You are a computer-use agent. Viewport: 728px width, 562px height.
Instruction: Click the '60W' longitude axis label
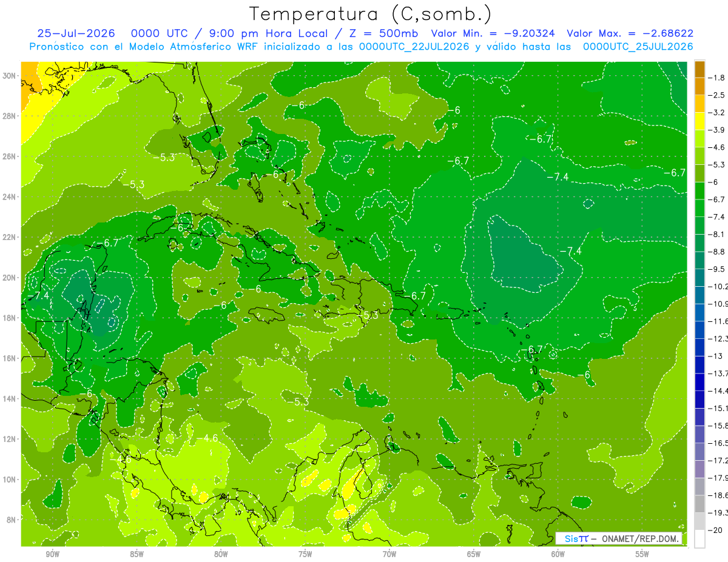pyautogui.click(x=558, y=554)
